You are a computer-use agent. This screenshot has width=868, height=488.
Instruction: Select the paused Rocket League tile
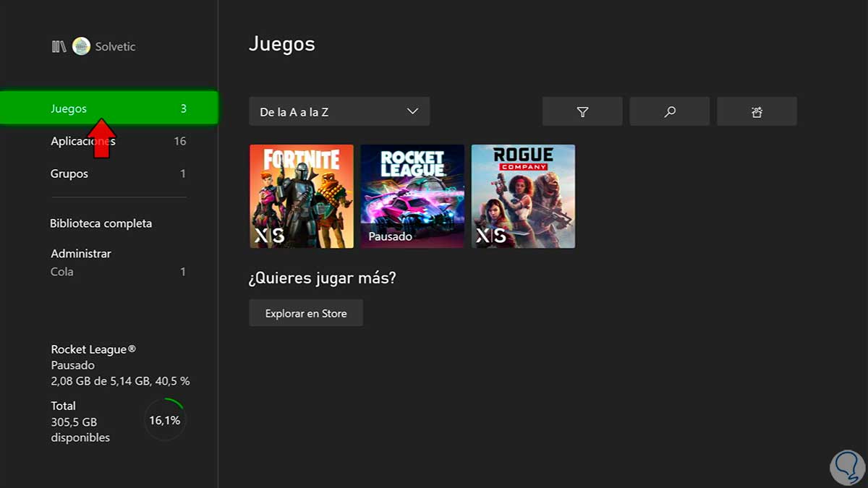[412, 197]
